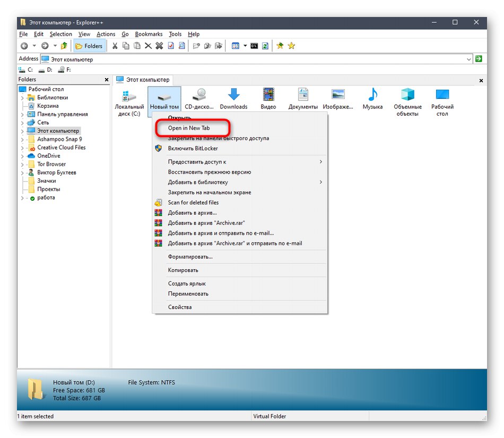Select Проекты folder in tree
Screen dimensions: 504x438
[48, 189]
